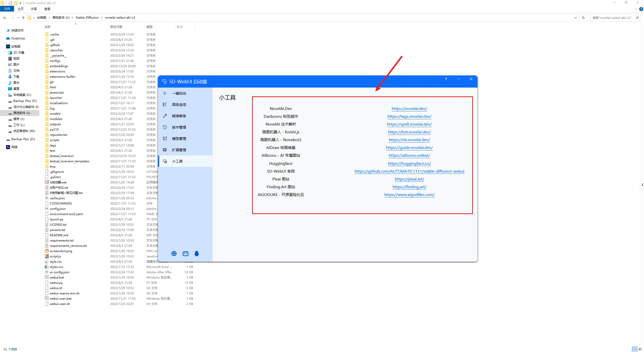
Task: Click chevron after 其他软件 (I:) breadcrumb
Action: [72, 18]
